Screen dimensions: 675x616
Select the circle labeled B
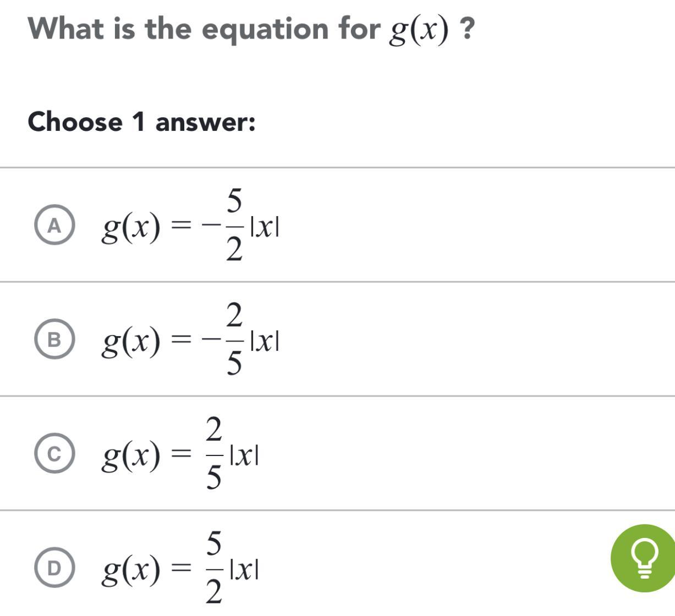click(53, 340)
